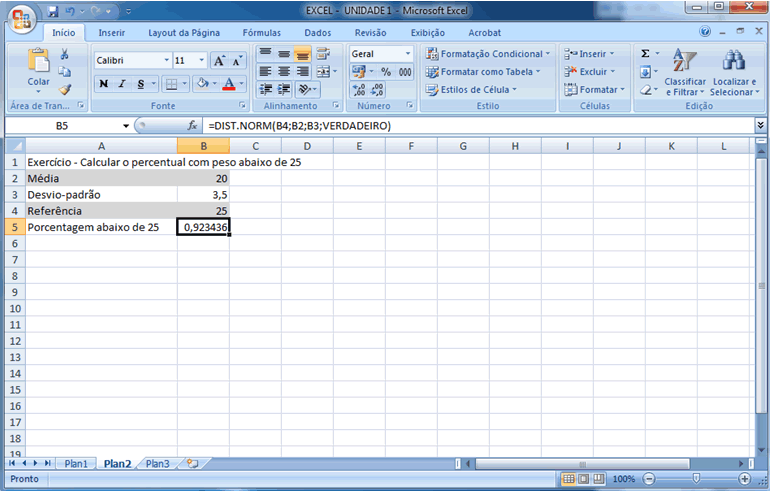770x493 pixels.
Task: Click the percent style icon
Action: [x=386, y=72]
